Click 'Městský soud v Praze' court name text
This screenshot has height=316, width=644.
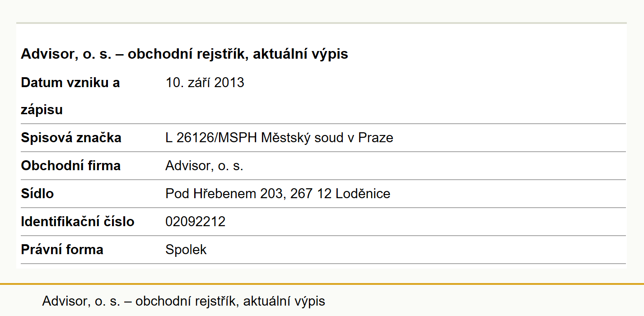tap(327, 138)
